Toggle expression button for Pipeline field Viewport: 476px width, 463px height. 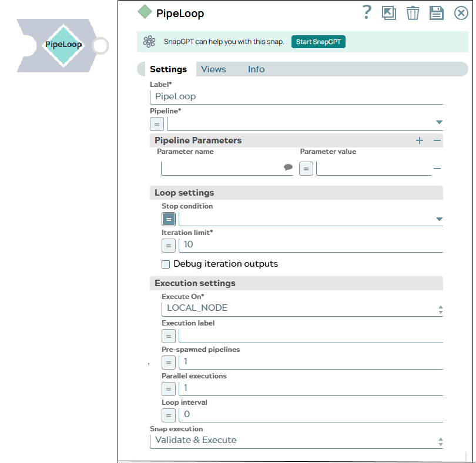point(157,124)
